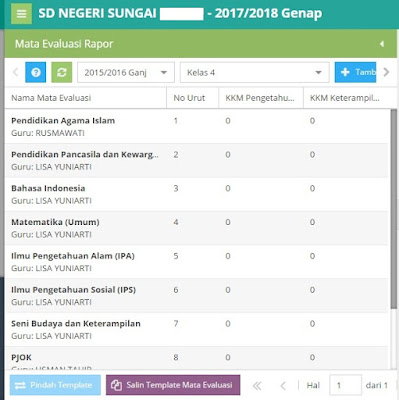Open the hamburger menu icon

[21, 14]
